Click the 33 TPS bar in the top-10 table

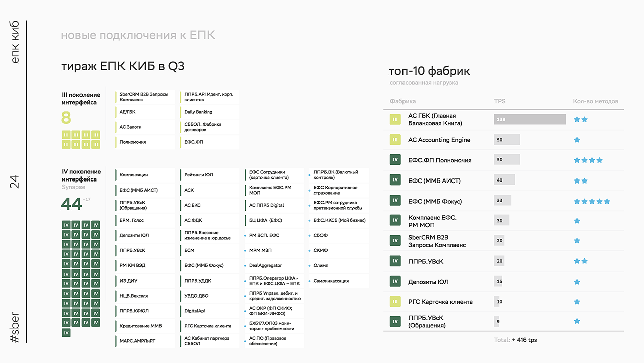[503, 201]
